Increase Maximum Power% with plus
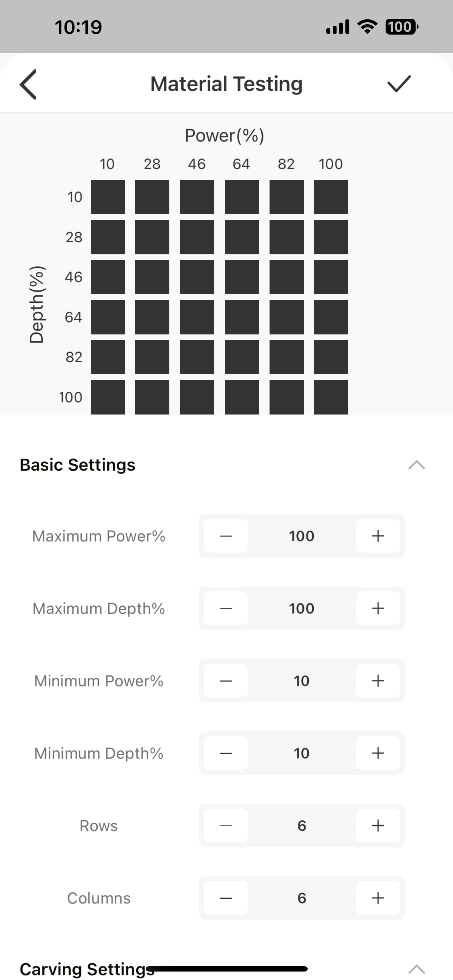 [378, 536]
